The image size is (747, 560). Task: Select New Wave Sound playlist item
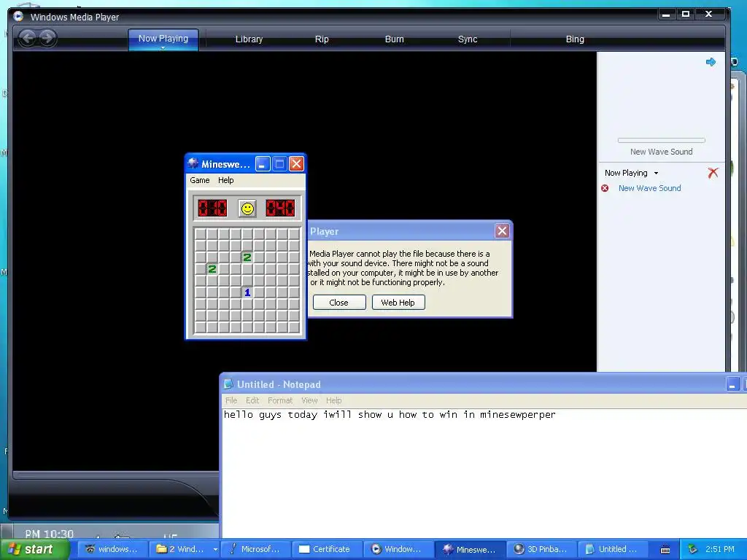pos(649,188)
